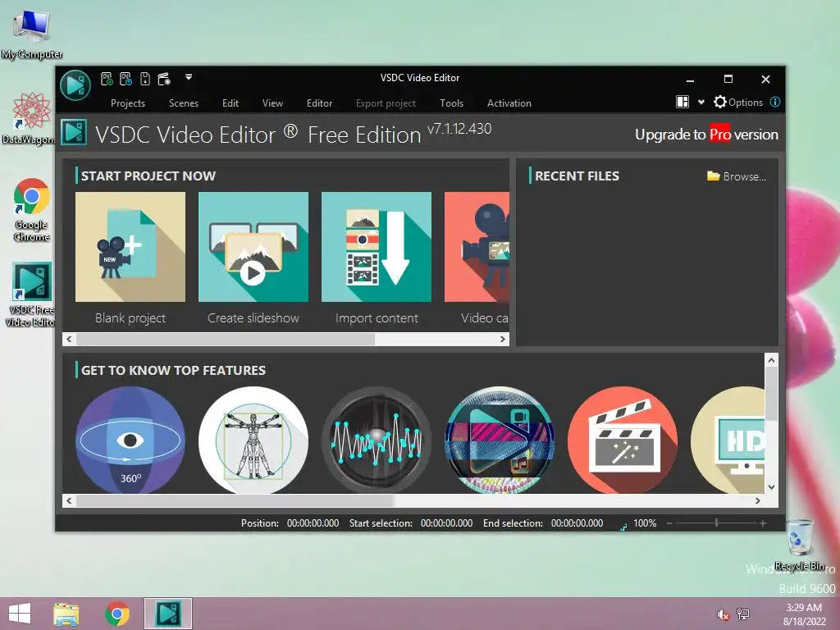Image resolution: width=840 pixels, height=630 pixels.
Task: Click the open project quick-access icon
Action: point(126,79)
